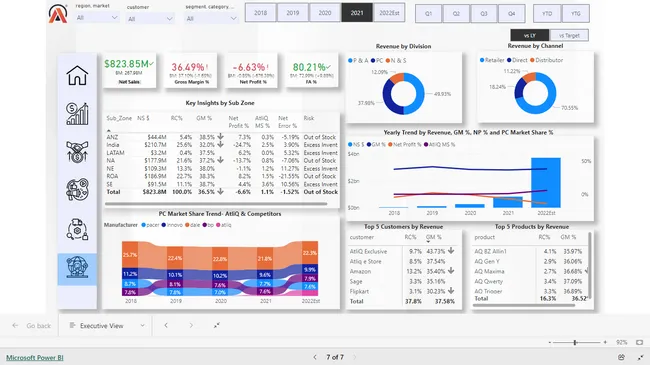The width and height of the screenshot is (650, 365).
Task: Select year 2022Est filter
Action: (389, 13)
